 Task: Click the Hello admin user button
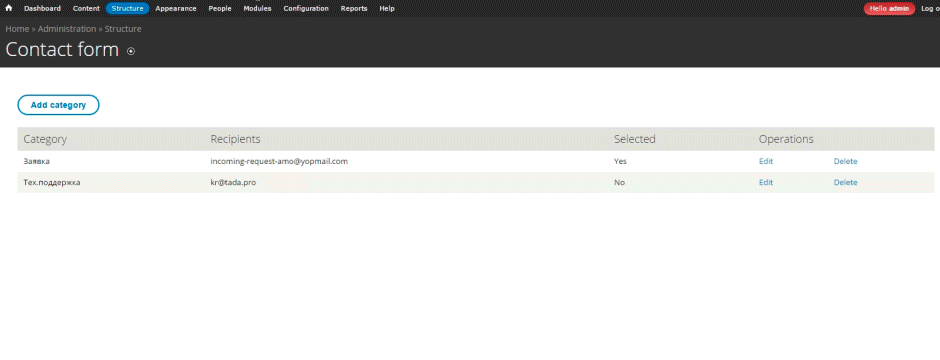pos(889,8)
